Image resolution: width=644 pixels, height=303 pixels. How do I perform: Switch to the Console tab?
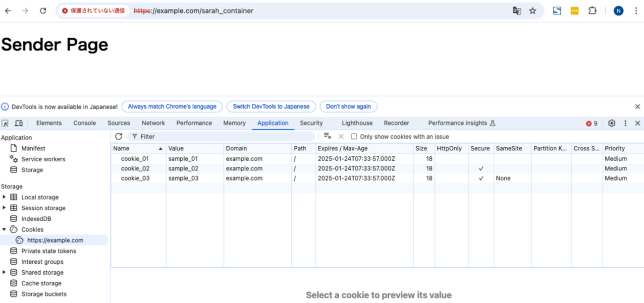(x=85, y=123)
